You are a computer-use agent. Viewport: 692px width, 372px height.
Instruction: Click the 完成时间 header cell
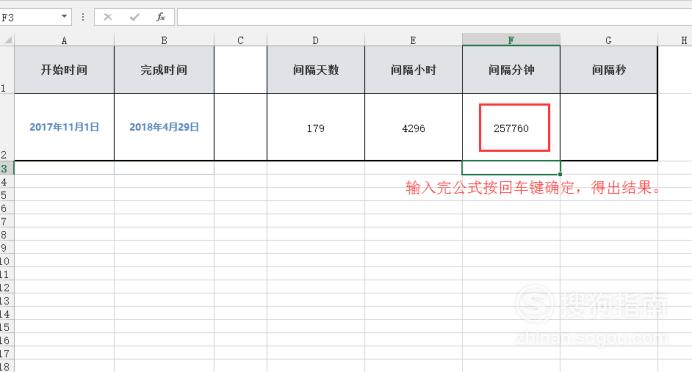(x=164, y=70)
